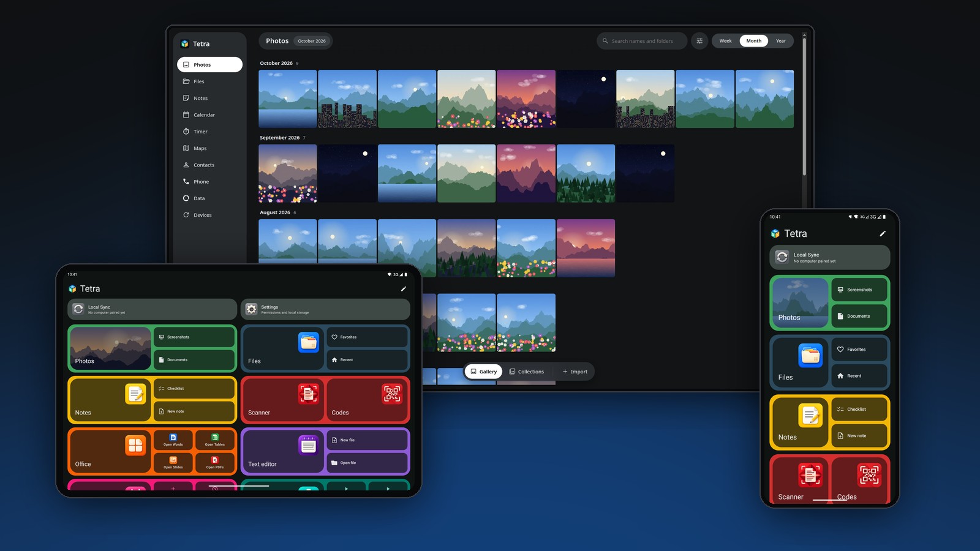Open Files in the desktop sidebar

209,81
